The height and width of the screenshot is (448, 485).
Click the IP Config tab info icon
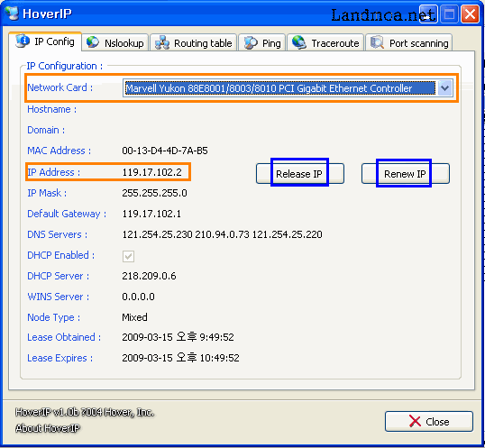pyautogui.click(x=23, y=41)
